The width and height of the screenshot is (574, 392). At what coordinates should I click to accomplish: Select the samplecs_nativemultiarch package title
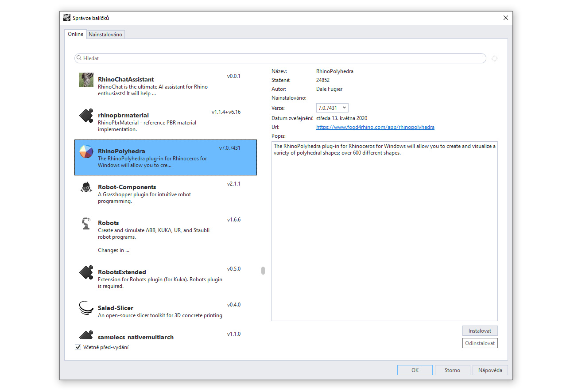(136, 337)
